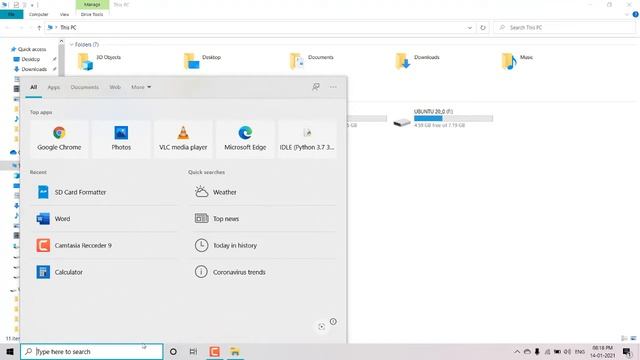Switch Explorer to large icons view
The image size is (640, 360).
click(x=633, y=338)
